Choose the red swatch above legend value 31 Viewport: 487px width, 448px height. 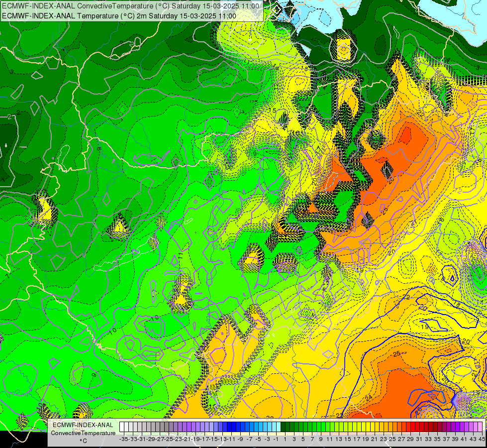[417, 427]
